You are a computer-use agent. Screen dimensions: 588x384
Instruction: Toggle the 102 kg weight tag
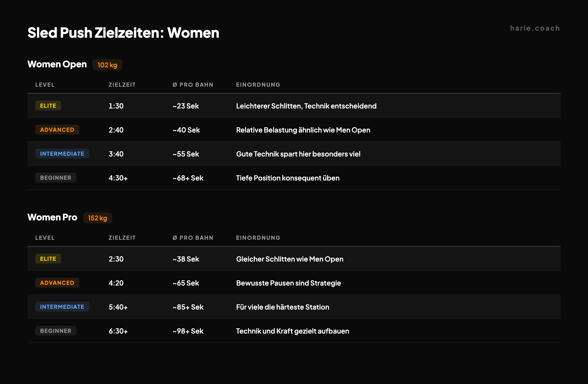pyautogui.click(x=107, y=65)
